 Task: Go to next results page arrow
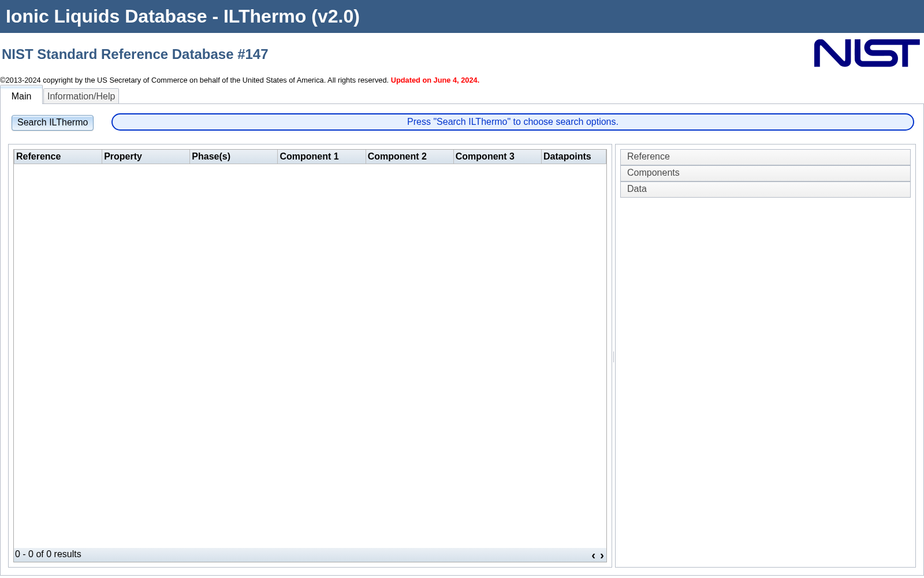click(602, 555)
